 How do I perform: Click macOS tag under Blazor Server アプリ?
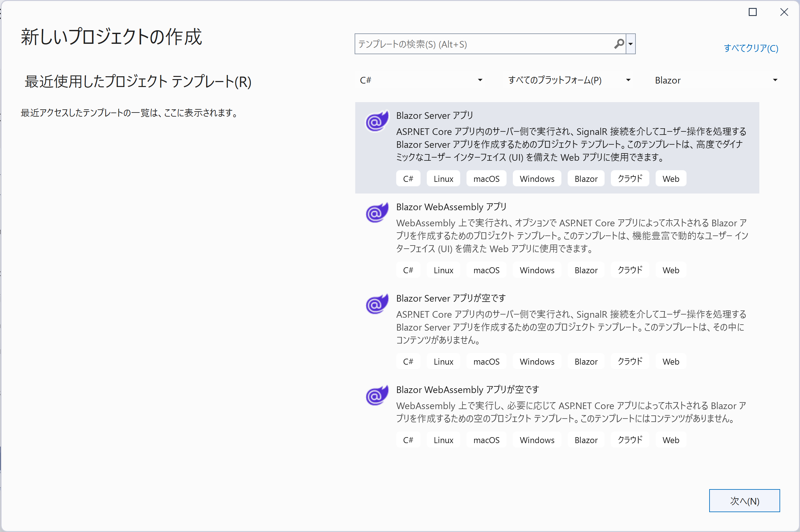point(486,178)
